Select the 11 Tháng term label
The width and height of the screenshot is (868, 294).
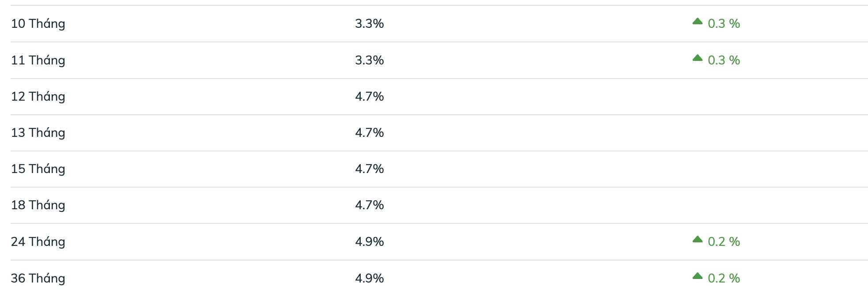pyautogui.click(x=38, y=60)
